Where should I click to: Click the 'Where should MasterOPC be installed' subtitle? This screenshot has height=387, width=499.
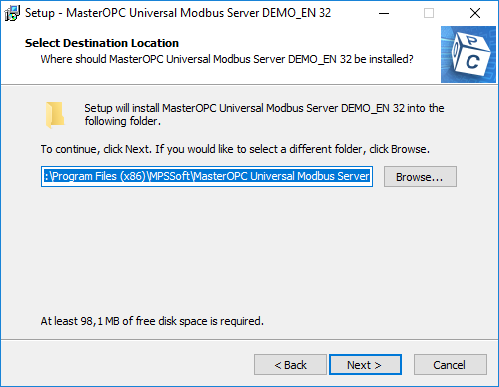pyautogui.click(x=227, y=59)
